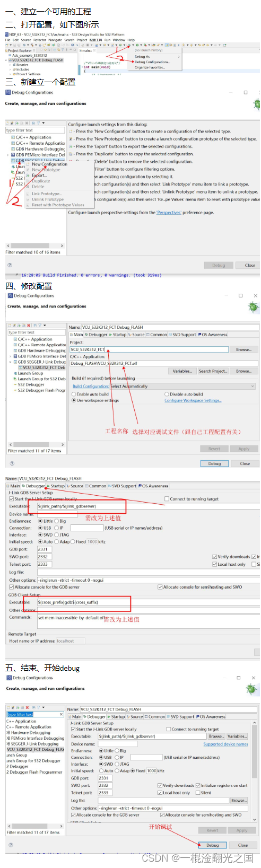Image resolution: width=261 pixels, height=868 pixels.
Task: Open the Configure Workspace Settings... link
Action: click(193, 400)
